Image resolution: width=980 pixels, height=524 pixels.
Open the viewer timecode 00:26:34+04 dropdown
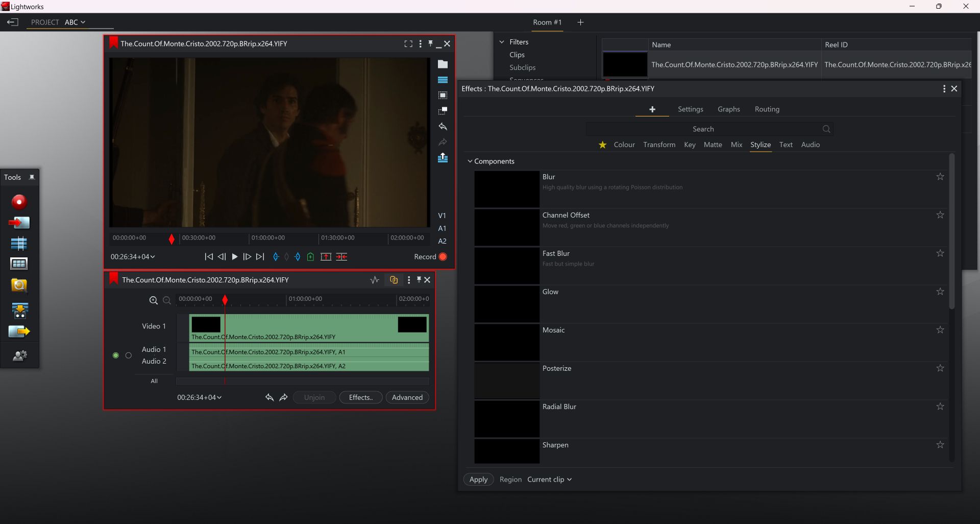click(133, 257)
